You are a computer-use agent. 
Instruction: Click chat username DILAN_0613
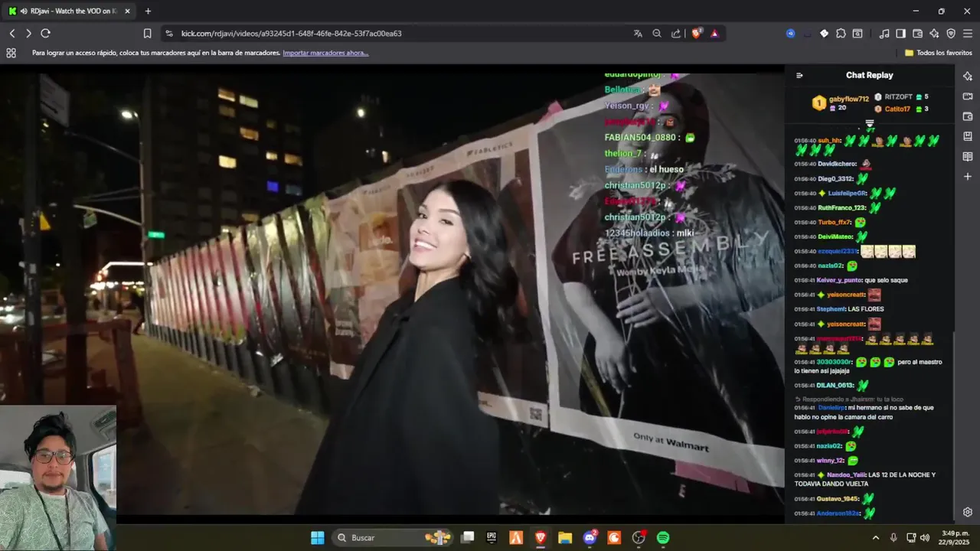coord(836,386)
